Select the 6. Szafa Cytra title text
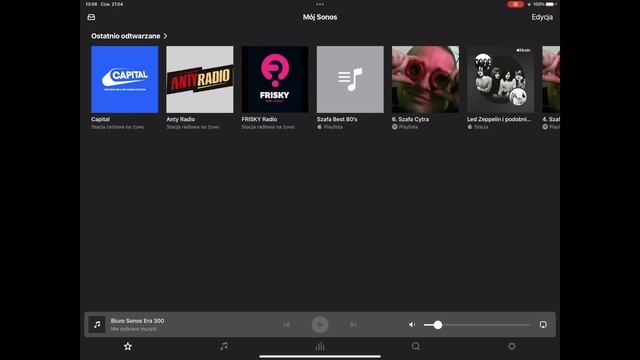The width and height of the screenshot is (640, 360). point(410,119)
